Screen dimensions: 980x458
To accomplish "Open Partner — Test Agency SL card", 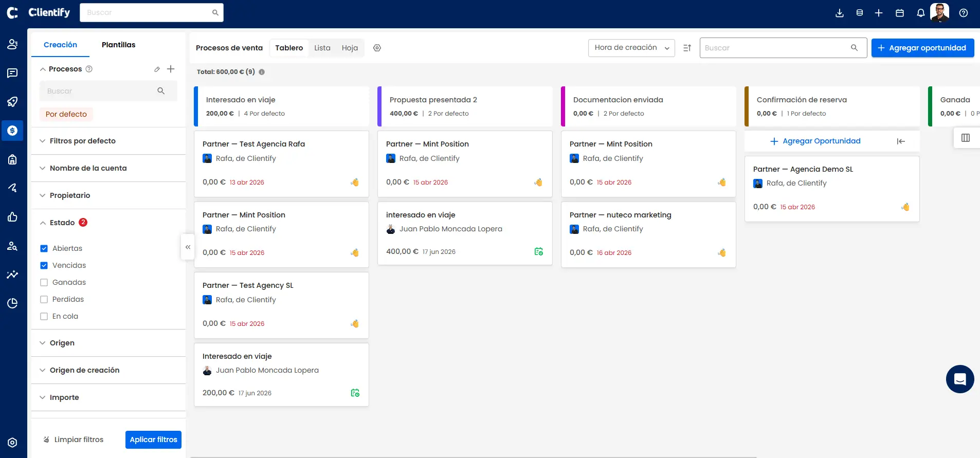I will point(281,305).
